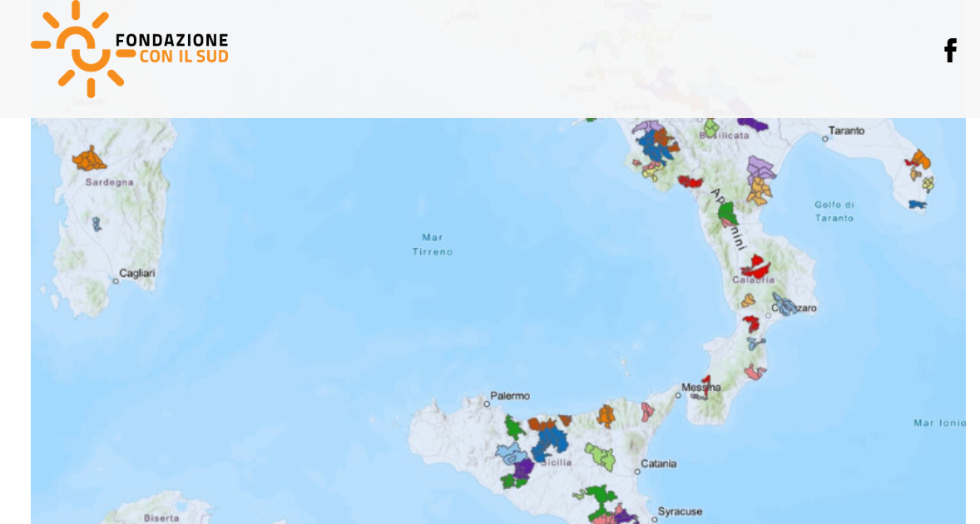
Task: Click the Fondazione Con Il Sud sun logo
Action: click(x=82, y=49)
